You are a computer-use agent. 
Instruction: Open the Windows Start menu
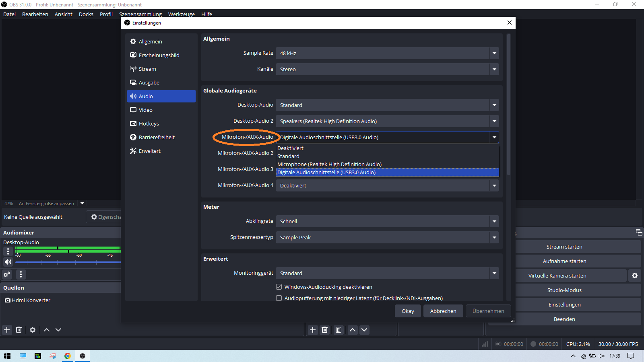point(7,356)
